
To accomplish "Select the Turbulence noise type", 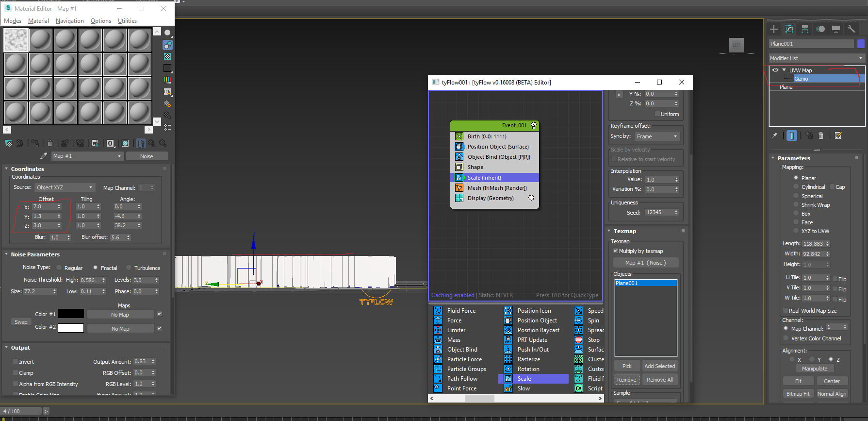I will pos(129,268).
